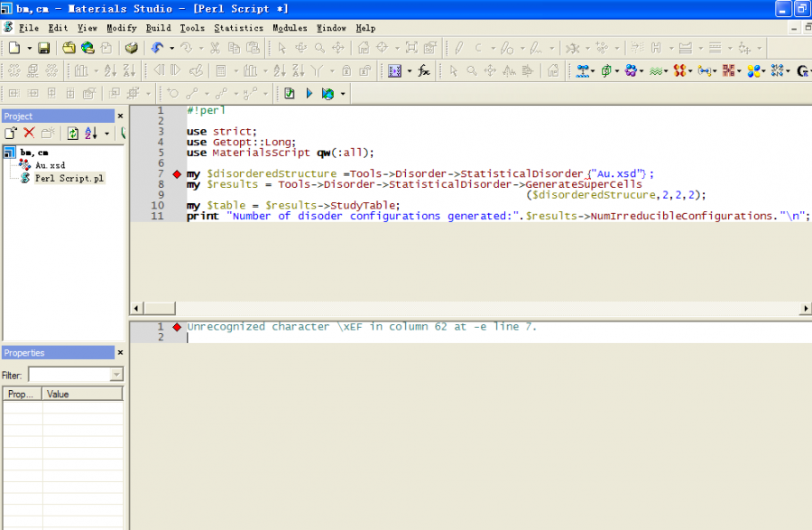Open the green Amorphous Cell module icon

606,70
